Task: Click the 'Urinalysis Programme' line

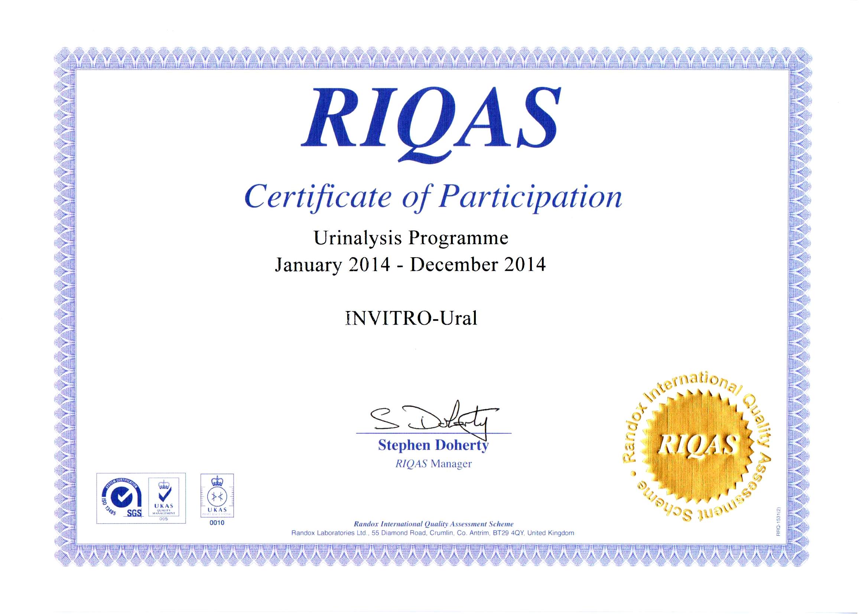Action: 411,239
